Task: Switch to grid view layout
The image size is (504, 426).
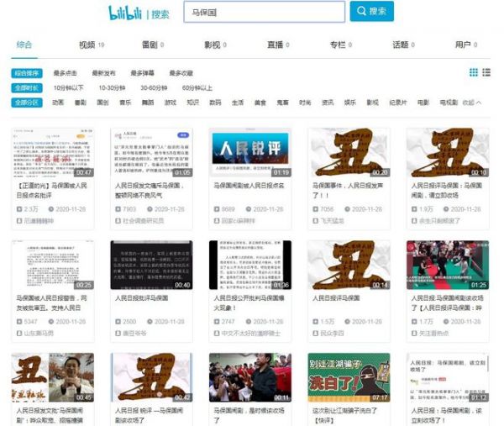Action: (474, 73)
